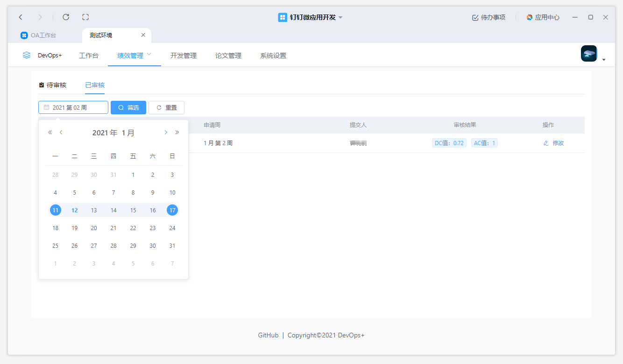Click the 审核结果 column header
The height and width of the screenshot is (364, 623).
tap(465, 125)
